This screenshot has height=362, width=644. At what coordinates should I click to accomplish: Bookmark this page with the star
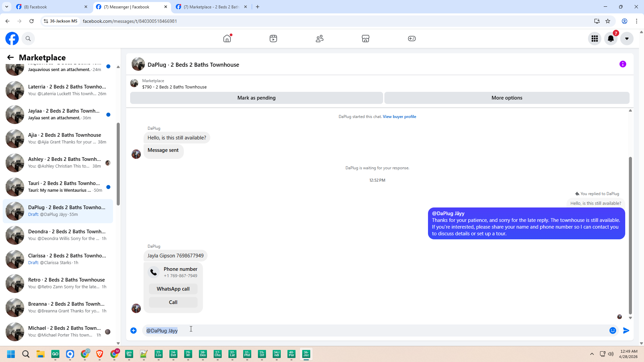click(608, 21)
